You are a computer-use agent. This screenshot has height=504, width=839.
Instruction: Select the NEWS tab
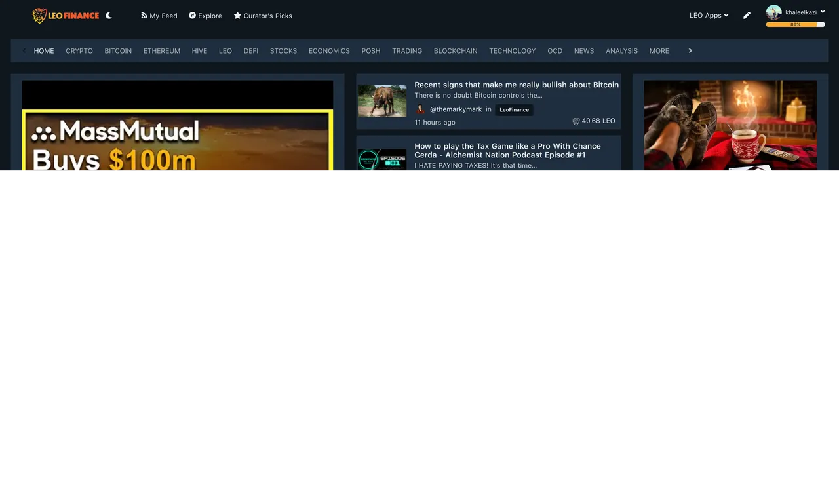click(584, 51)
